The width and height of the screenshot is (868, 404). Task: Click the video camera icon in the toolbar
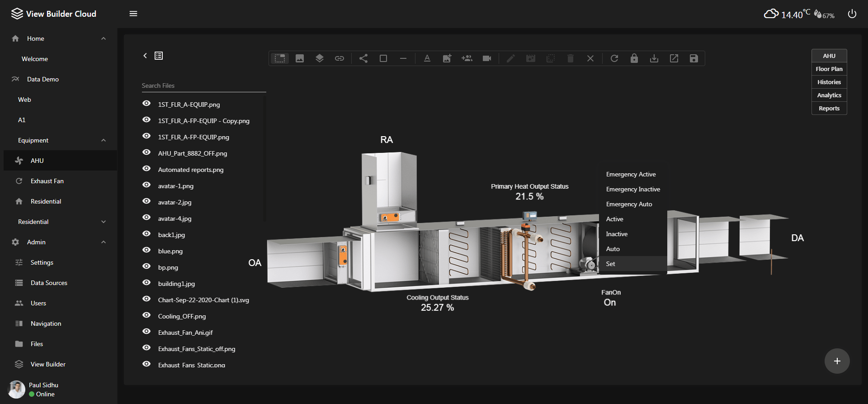[486, 58]
